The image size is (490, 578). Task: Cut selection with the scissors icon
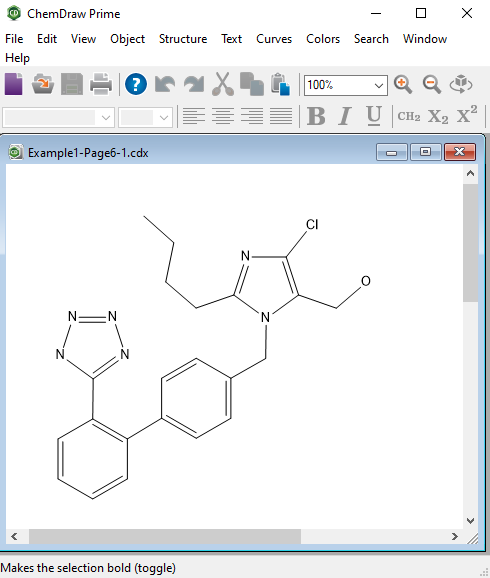(x=223, y=84)
